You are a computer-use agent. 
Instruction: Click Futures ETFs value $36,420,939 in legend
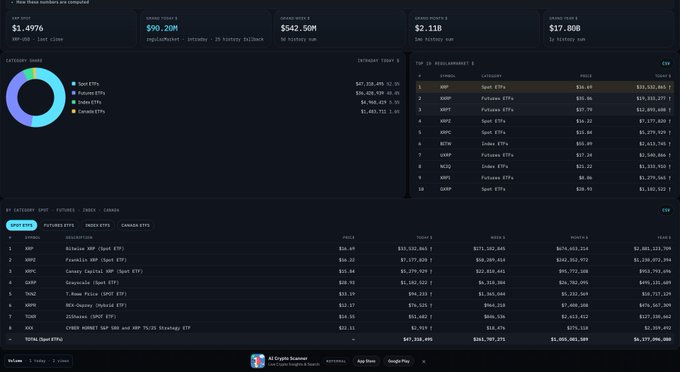369,93
